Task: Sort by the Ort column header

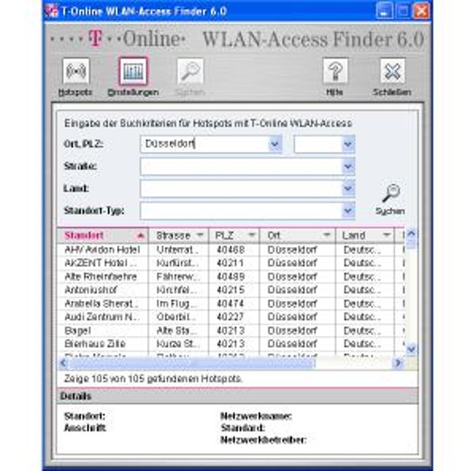Action: [297, 235]
